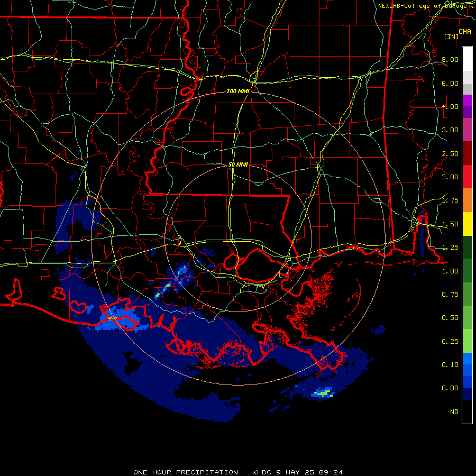Select the magenta legend swatch near 4.00
The width and height of the screenshot is (476, 476).
coord(467,100)
